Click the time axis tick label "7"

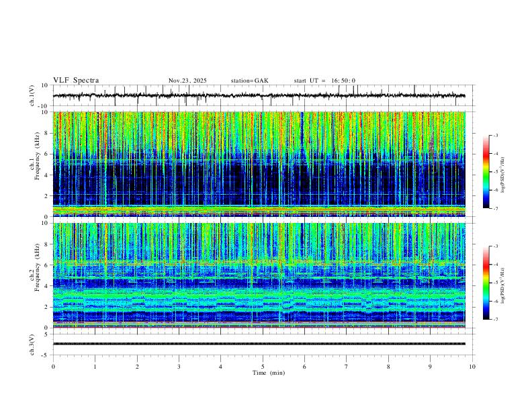coord(347,367)
